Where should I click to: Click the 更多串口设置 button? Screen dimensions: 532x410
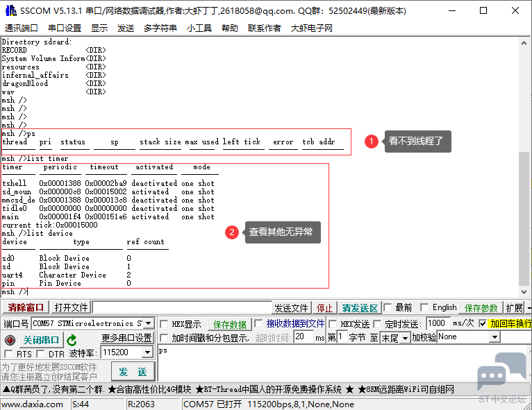tap(126, 338)
